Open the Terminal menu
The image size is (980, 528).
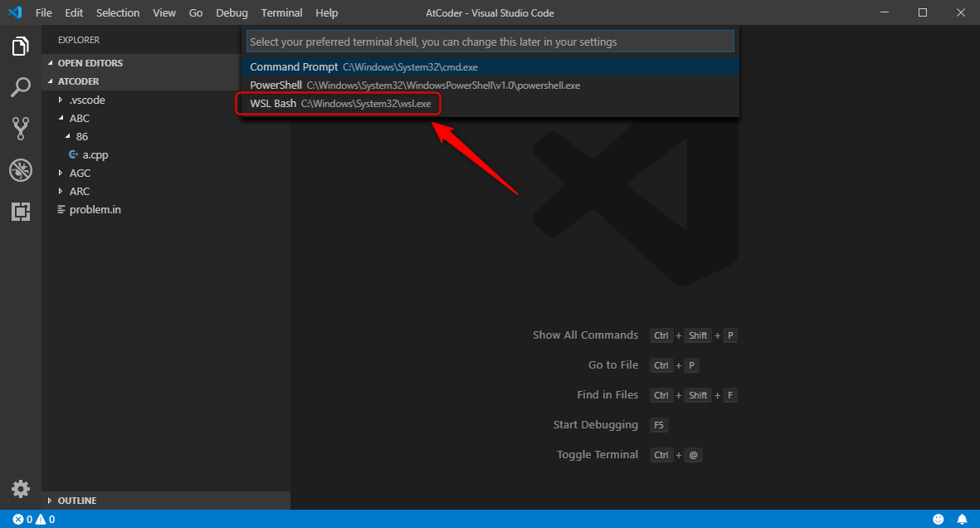(x=282, y=12)
